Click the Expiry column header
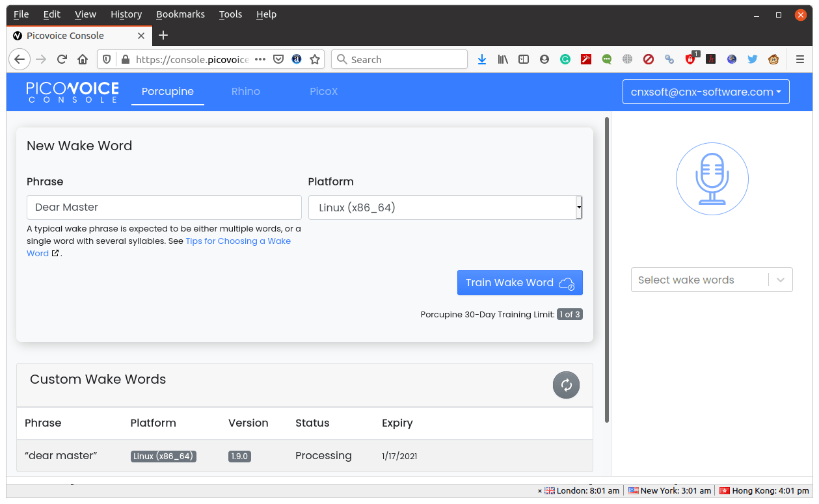 tap(397, 423)
